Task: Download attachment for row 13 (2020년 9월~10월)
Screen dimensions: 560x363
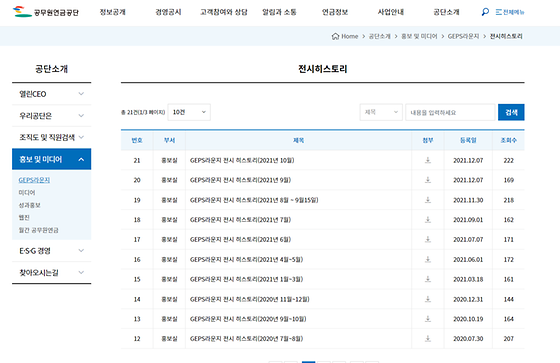Action: click(x=428, y=319)
